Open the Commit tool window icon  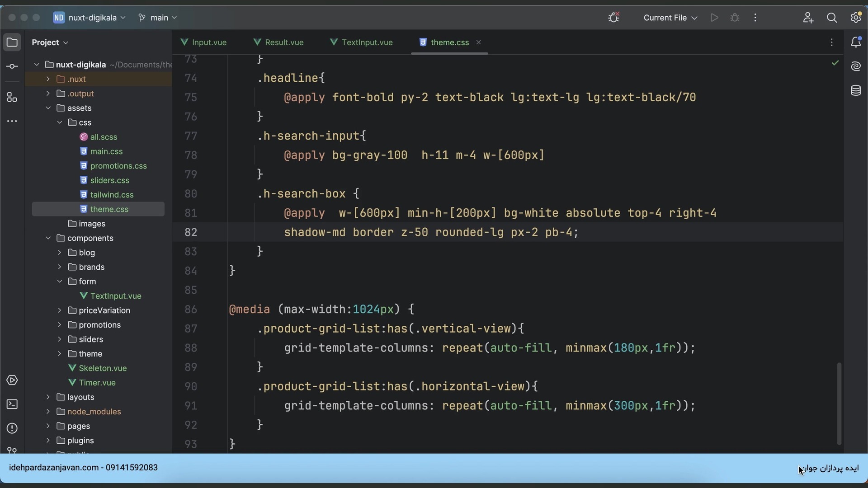(12, 66)
